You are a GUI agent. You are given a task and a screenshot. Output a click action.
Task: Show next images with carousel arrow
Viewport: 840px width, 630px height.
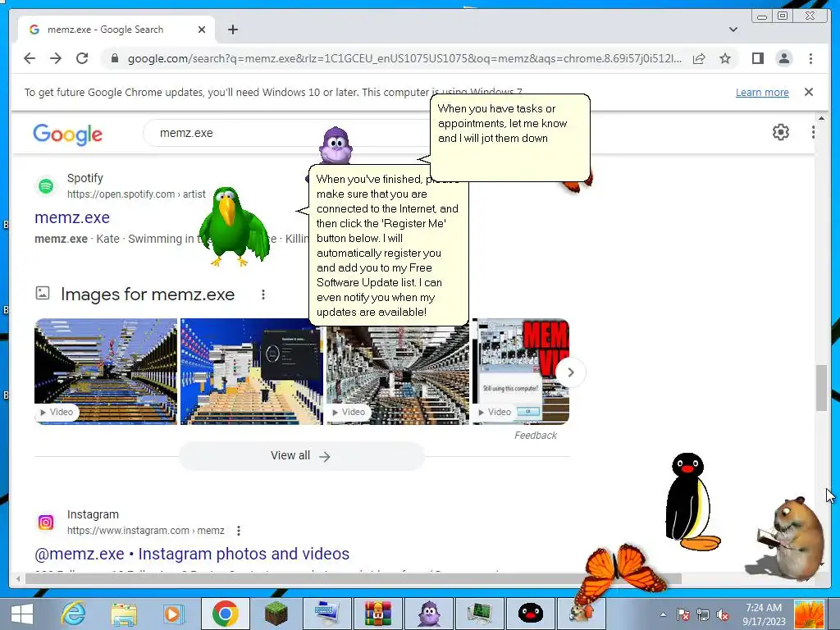pos(571,372)
